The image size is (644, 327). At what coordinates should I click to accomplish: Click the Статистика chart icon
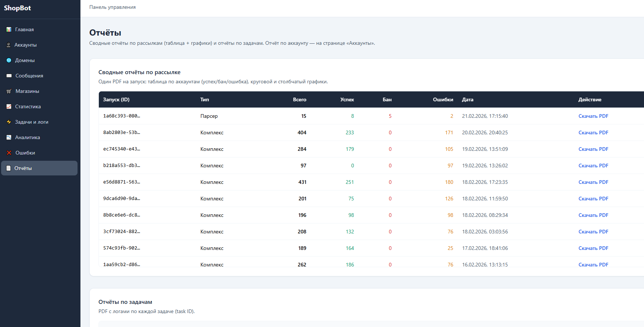point(9,106)
